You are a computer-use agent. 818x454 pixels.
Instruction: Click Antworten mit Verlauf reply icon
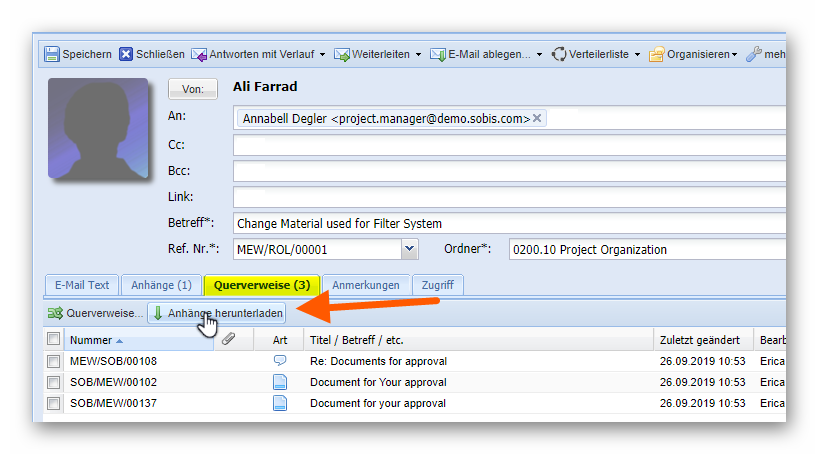click(x=199, y=54)
